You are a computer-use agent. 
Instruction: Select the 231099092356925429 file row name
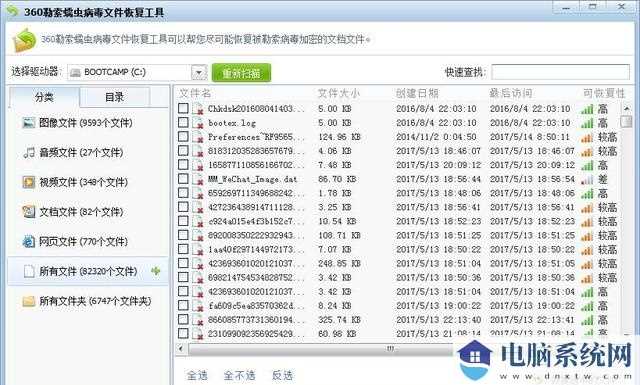256,334
